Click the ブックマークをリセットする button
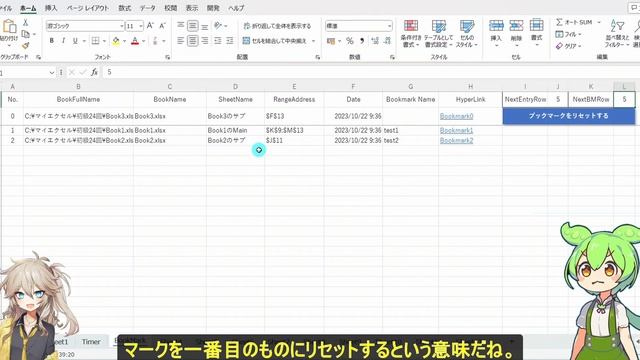Screen dimensions: 640x360 point(569,116)
